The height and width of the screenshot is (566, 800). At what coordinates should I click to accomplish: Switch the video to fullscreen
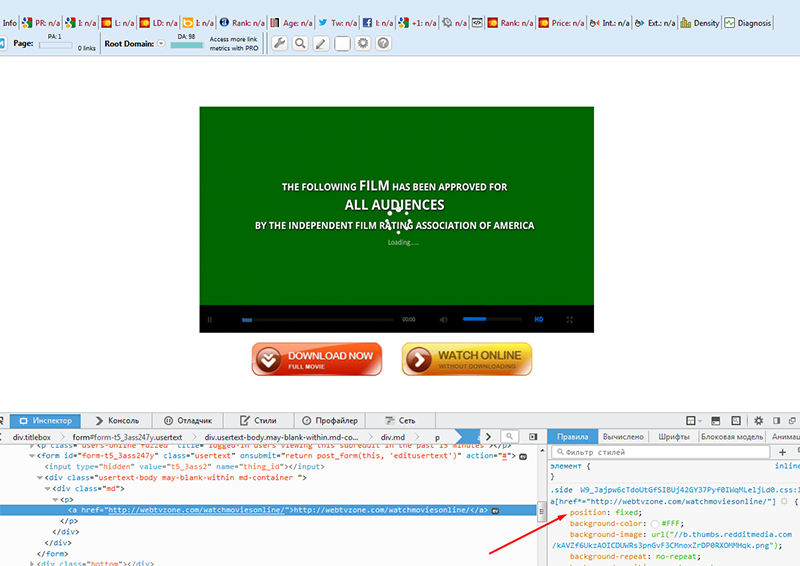click(x=569, y=319)
